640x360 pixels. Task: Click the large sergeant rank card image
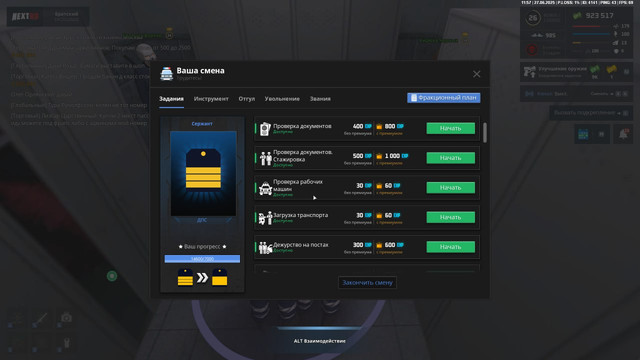tap(203, 173)
